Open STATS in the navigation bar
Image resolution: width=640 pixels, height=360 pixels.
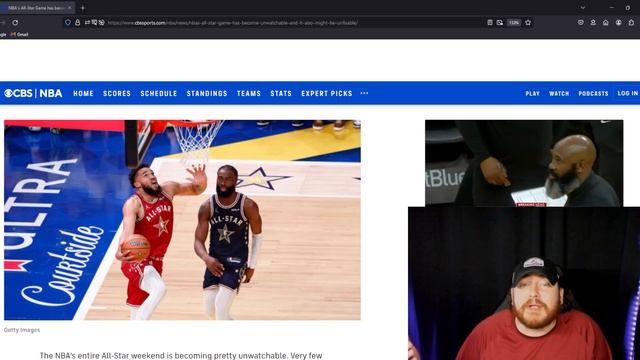[281, 93]
